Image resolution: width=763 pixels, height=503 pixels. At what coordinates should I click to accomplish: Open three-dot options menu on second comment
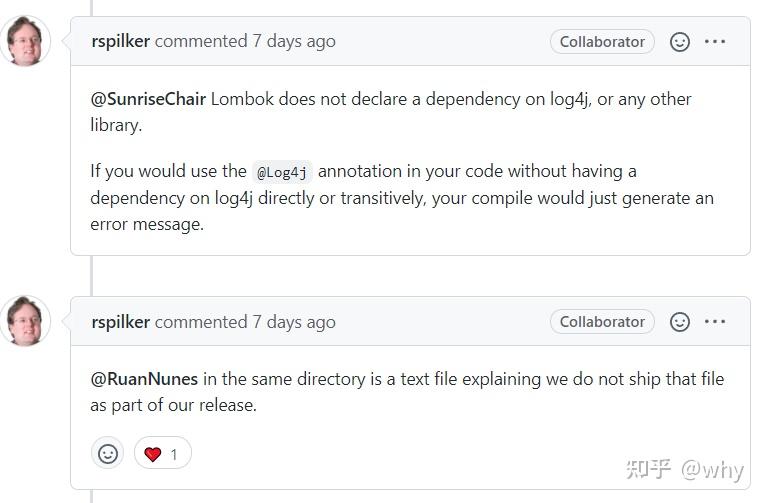715,322
